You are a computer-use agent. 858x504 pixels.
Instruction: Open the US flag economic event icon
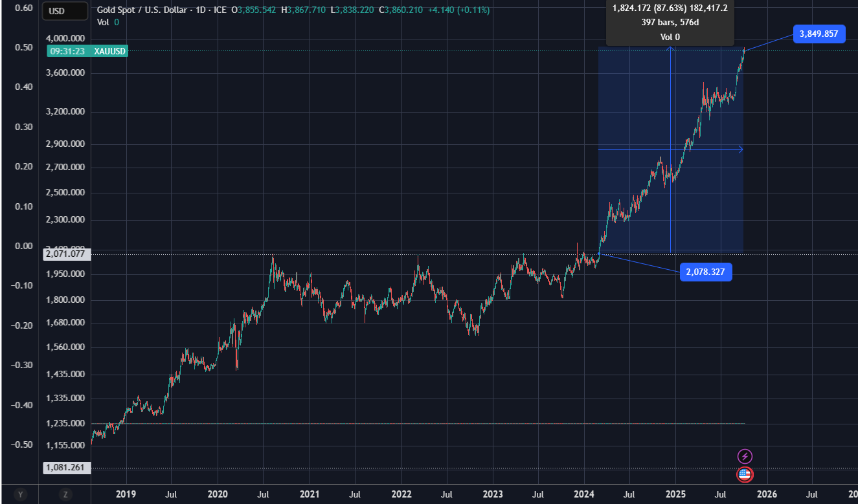click(x=745, y=475)
